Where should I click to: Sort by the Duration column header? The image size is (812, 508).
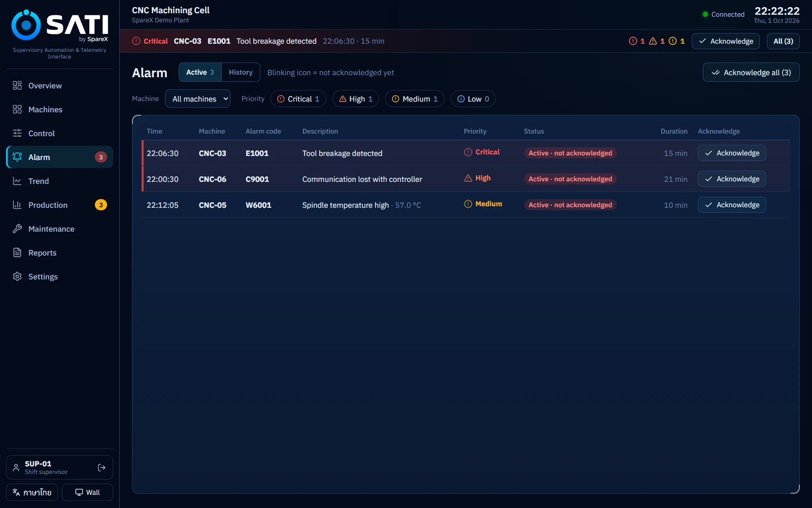coord(674,131)
